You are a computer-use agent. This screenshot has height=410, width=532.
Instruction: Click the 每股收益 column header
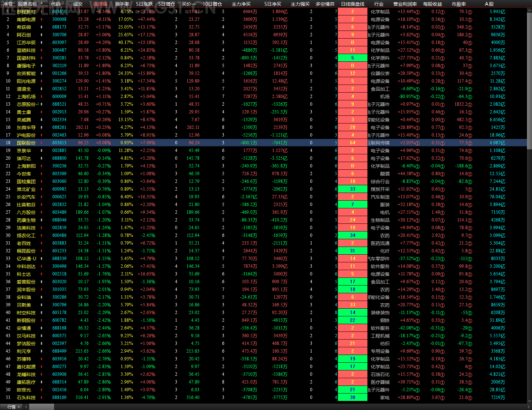pos(433,4)
